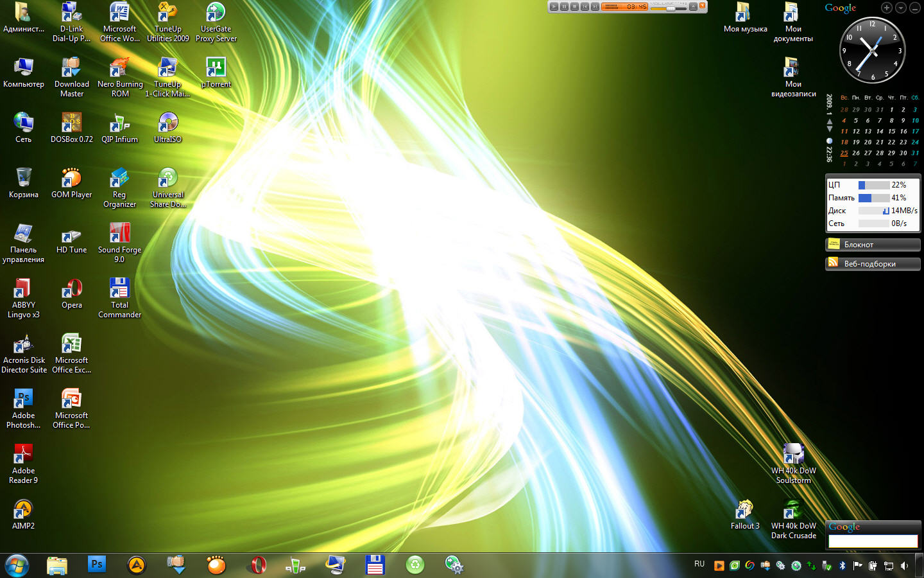
Task: Open the Моя музыка folder icon
Action: coord(745,17)
